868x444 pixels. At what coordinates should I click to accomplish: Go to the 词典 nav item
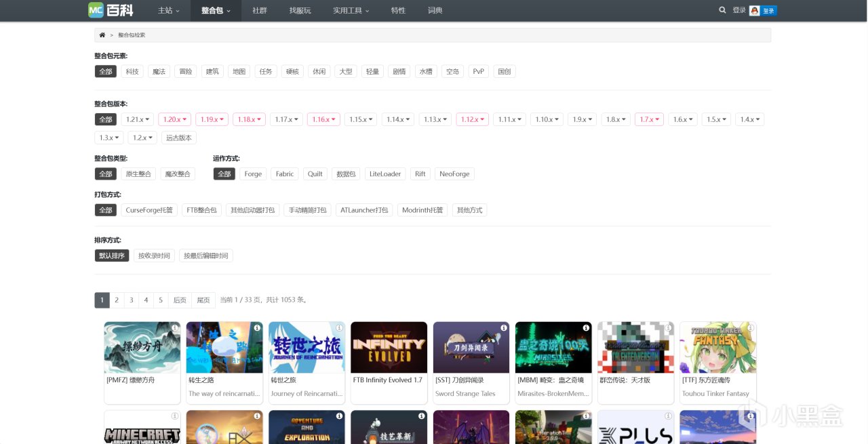pos(435,10)
